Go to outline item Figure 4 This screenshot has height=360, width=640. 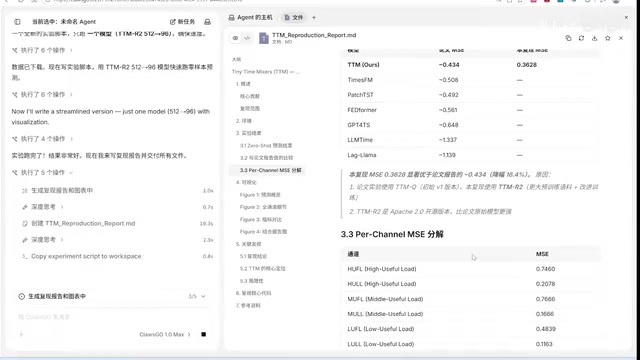(263, 231)
